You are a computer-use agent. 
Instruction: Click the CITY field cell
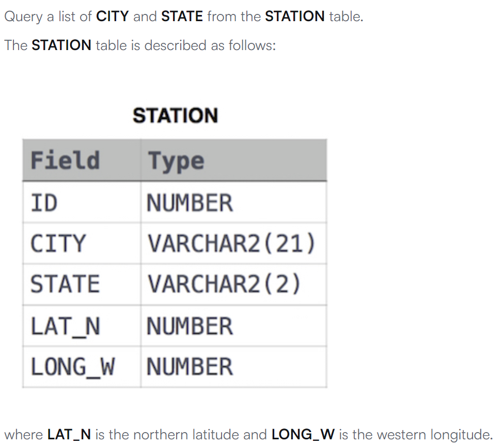82,243
